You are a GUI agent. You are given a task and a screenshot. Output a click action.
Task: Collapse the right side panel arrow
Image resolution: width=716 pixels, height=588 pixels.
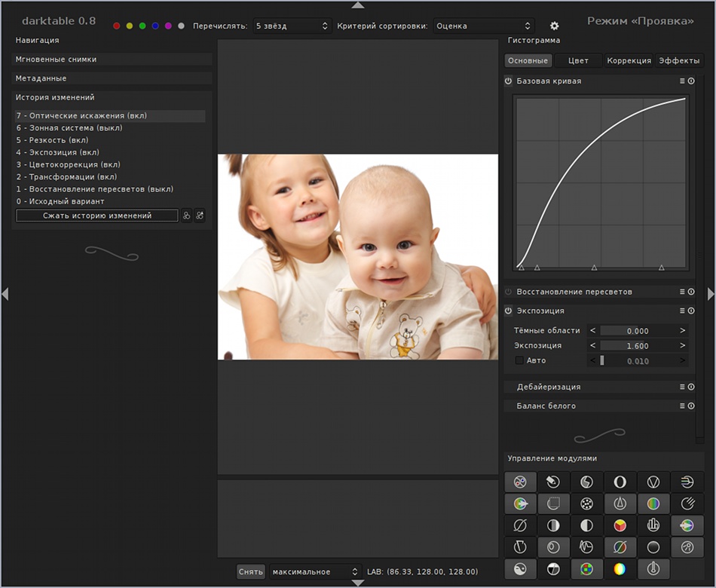tap(711, 294)
